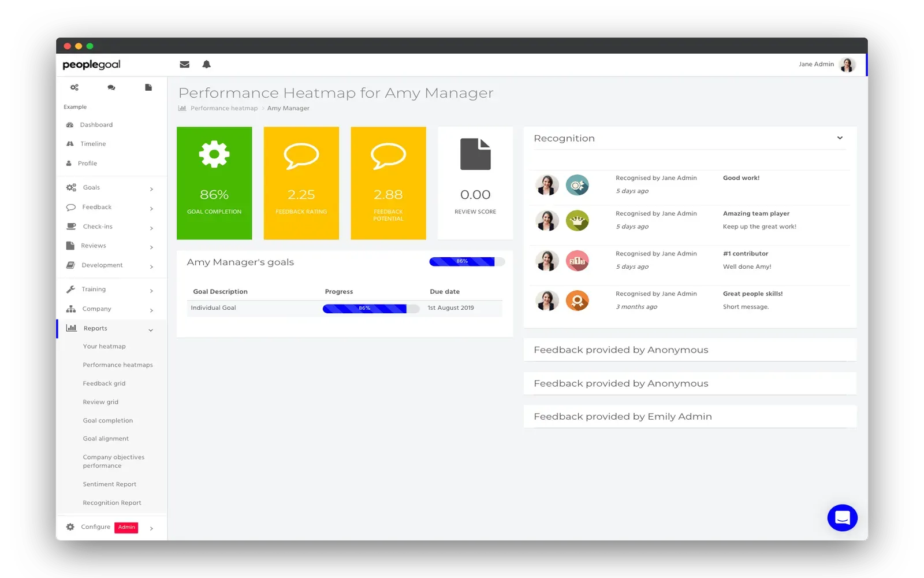Open Performance heatmaps report
Screen dimensions: 924x578
118,365
